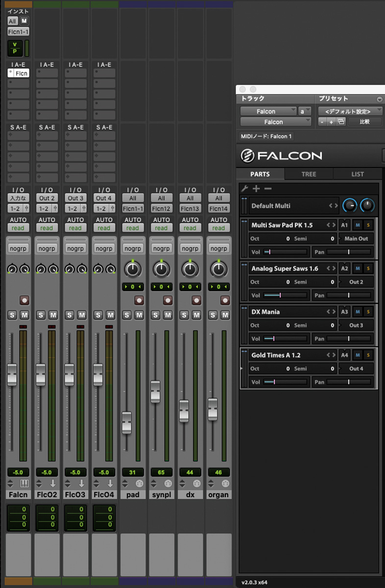
Task: Record-enable the synpl track
Action: point(168,300)
